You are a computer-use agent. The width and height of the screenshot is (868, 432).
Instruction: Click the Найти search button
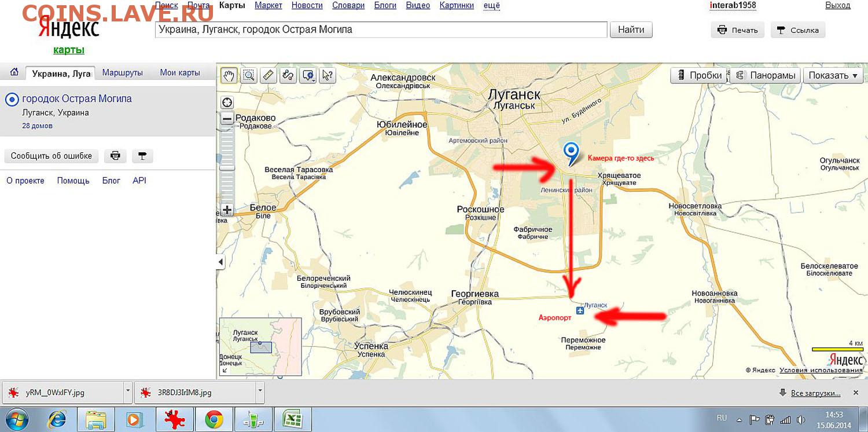tap(631, 30)
